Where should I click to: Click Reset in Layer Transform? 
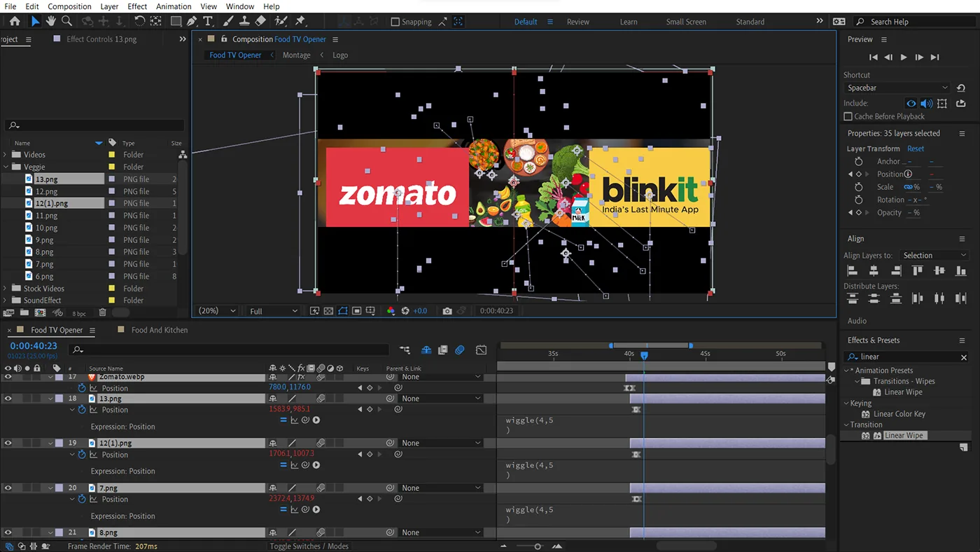916,149
